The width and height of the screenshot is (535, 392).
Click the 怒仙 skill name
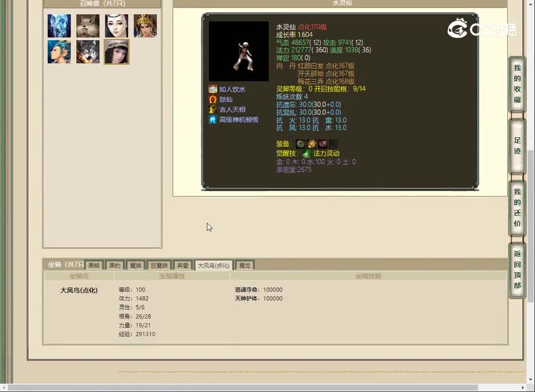click(x=226, y=100)
